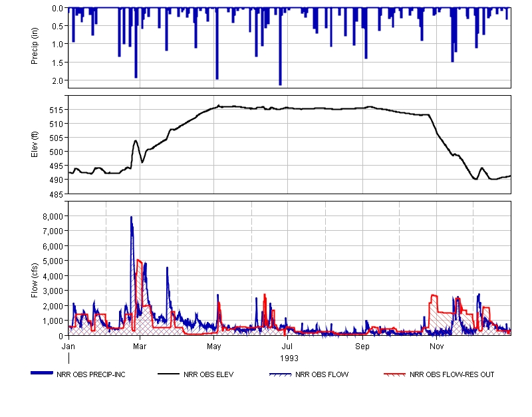Click the NRR OBS FLOW legend label
Viewport: 532px width, 417px height.
322,374
